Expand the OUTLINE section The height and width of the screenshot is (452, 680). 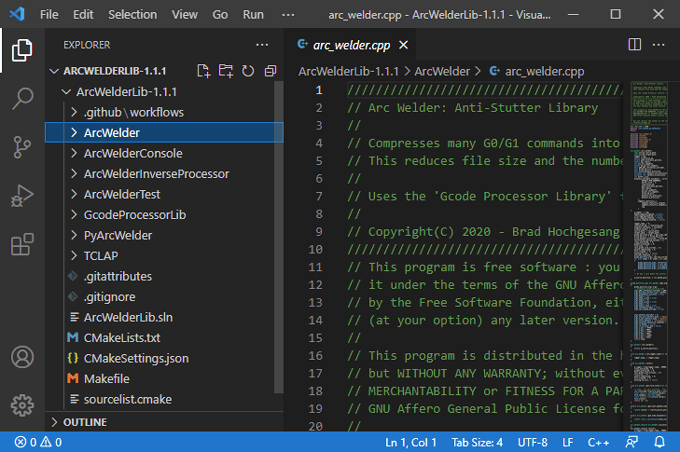(x=84, y=422)
